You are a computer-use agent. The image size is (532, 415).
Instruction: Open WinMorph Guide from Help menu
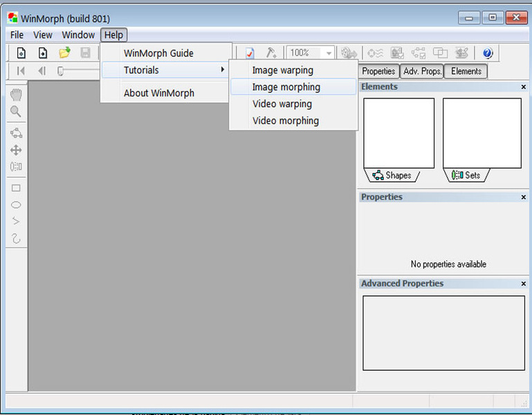(166, 53)
